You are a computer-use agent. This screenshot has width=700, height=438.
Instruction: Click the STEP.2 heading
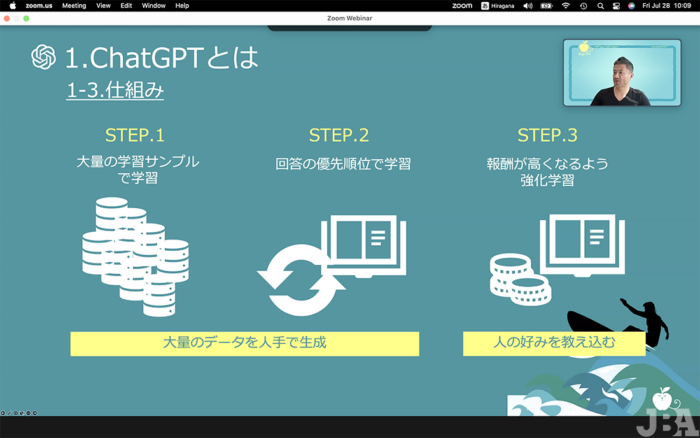pos(339,135)
